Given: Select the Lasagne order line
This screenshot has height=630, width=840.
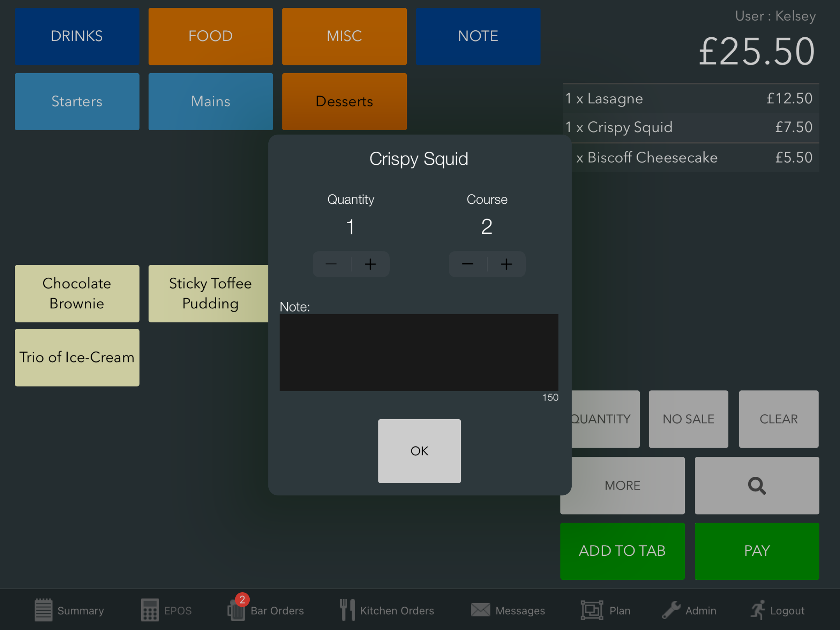Looking at the screenshot, I should pyautogui.click(x=690, y=99).
